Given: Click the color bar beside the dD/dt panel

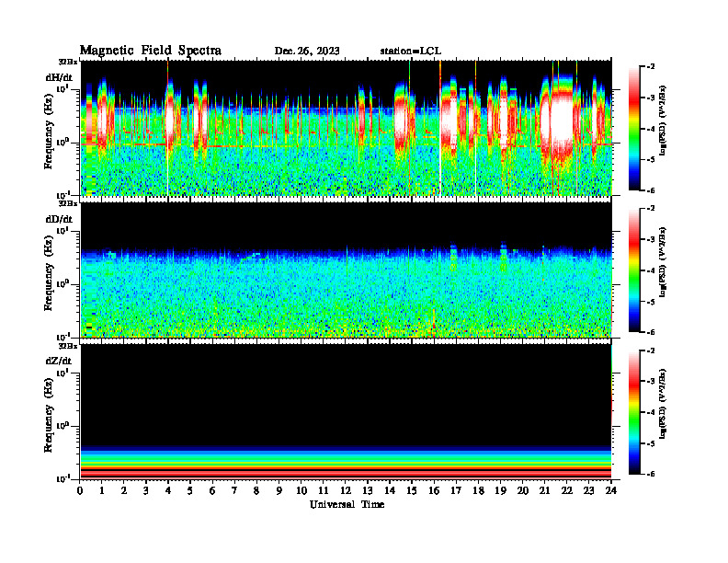Looking at the screenshot, I should coord(634,270).
